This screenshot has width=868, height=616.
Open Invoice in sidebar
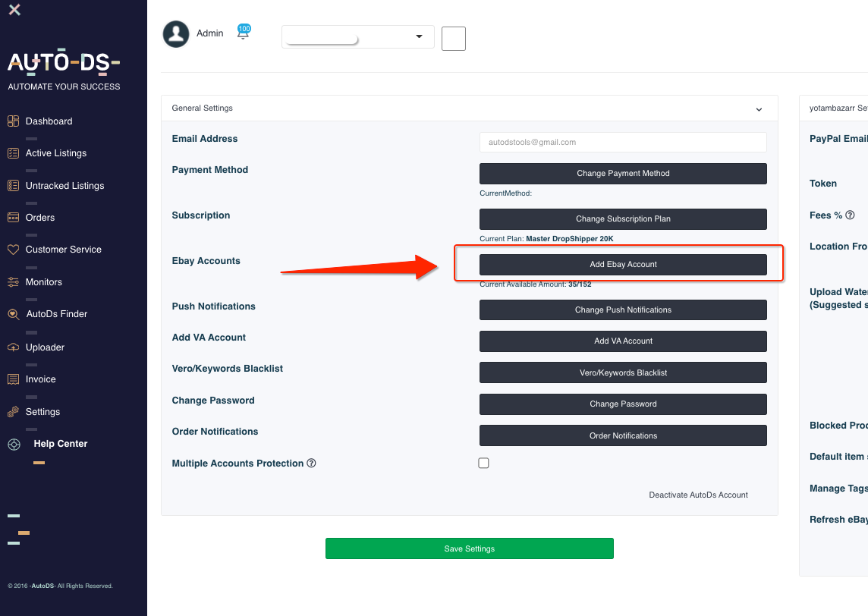[40, 379]
